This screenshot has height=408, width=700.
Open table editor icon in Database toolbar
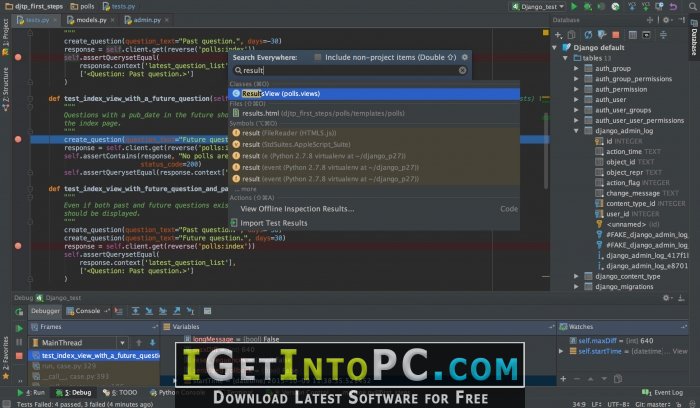coord(633,35)
